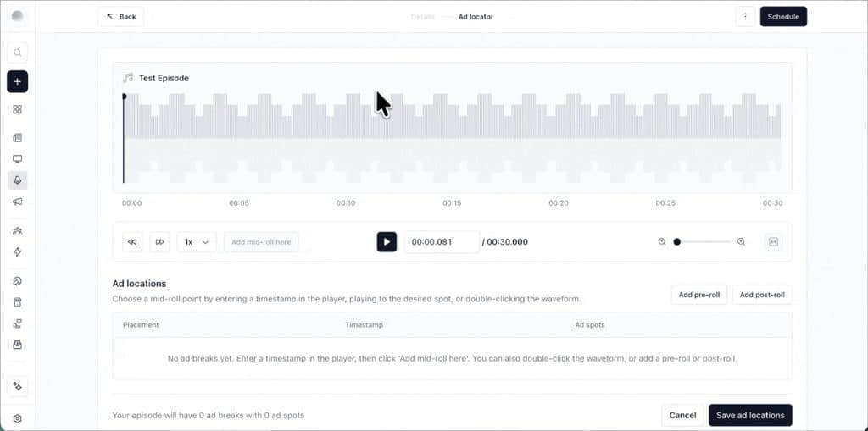868x431 pixels.
Task: Click the zoom out magnifier icon
Action: (x=661, y=242)
